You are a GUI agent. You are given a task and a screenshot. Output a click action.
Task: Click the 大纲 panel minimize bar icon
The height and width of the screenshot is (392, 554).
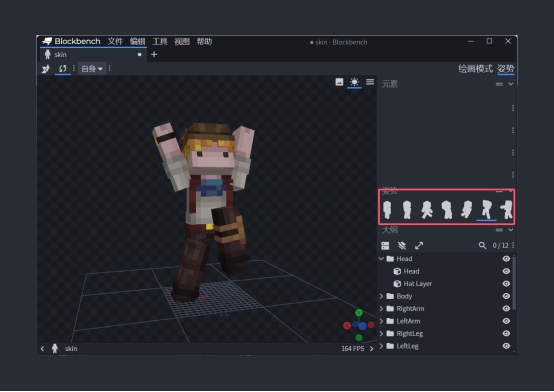pyautogui.click(x=499, y=230)
